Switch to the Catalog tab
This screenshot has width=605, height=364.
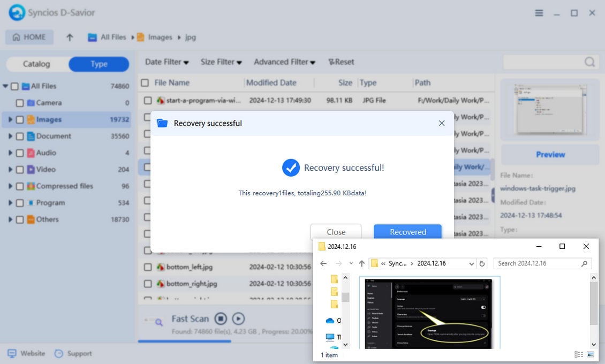36,64
